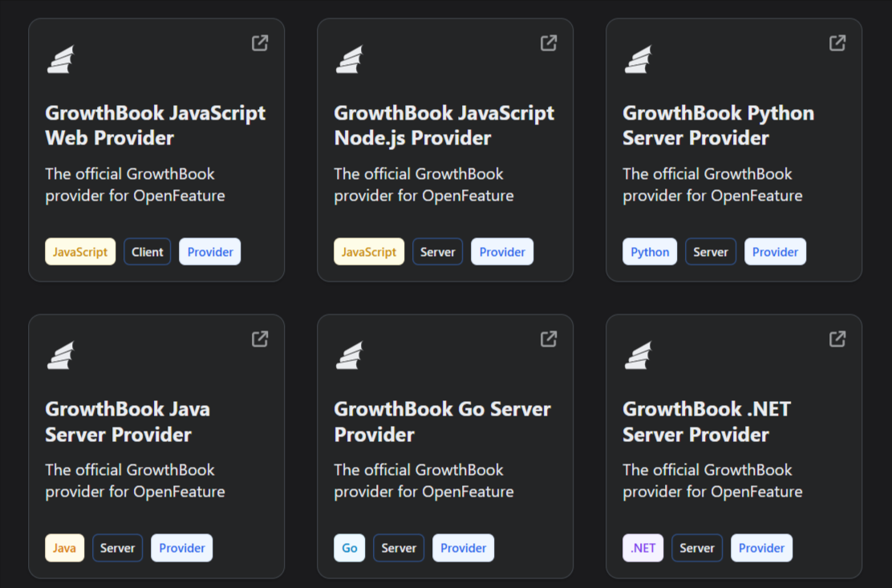892x588 pixels.
Task: Open external link on Node.js Provider card
Action: pos(549,43)
